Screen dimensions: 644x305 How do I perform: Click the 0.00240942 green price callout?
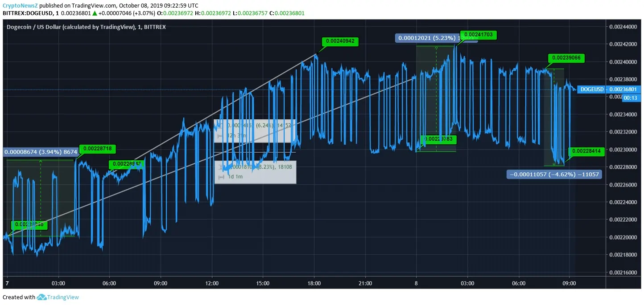click(340, 41)
